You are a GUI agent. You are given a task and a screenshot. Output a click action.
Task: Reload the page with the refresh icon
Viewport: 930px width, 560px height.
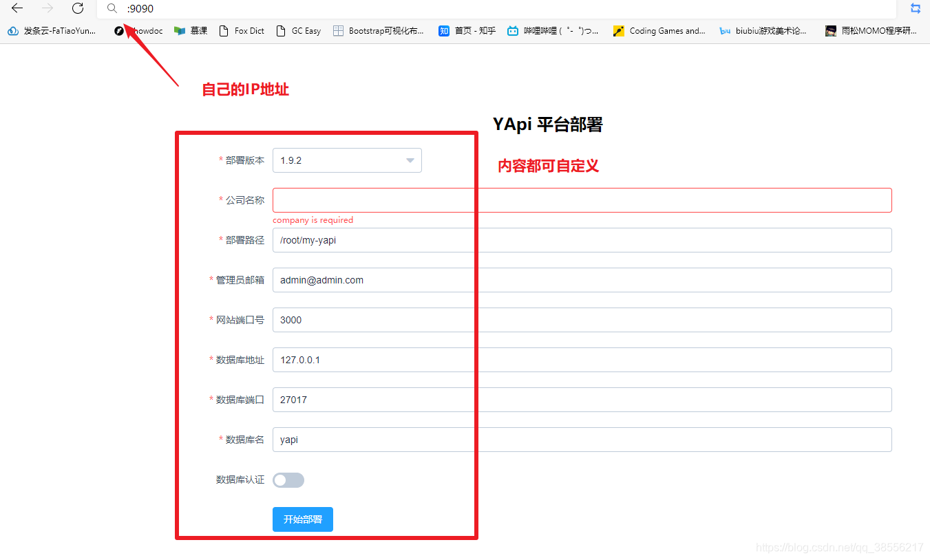click(x=78, y=9)
